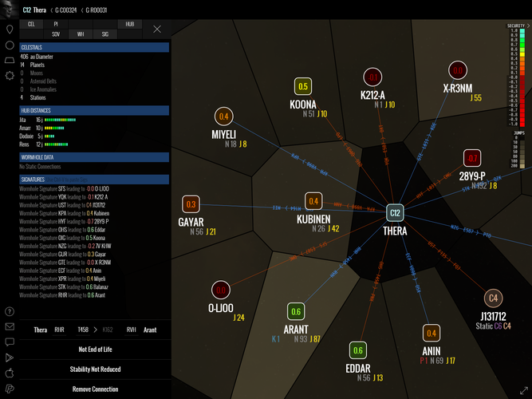This screenshot has width=532, height=399.
Task: Click the Amarr 10 j hub row
Action: (41, 128)
